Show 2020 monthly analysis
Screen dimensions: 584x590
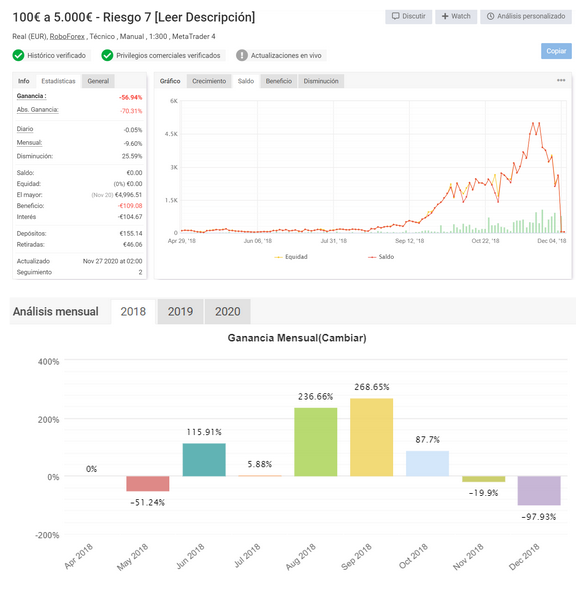point(228,312)
